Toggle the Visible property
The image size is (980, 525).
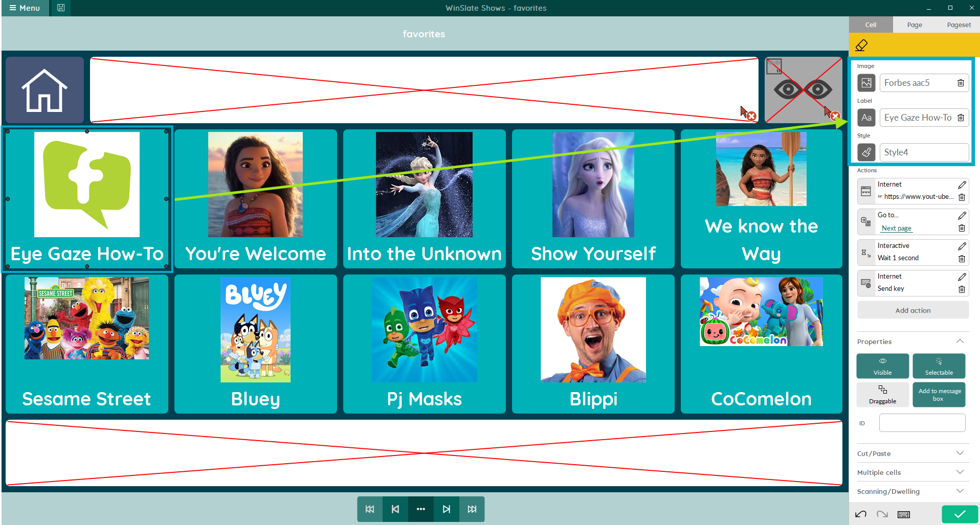[x=883, y=366]
